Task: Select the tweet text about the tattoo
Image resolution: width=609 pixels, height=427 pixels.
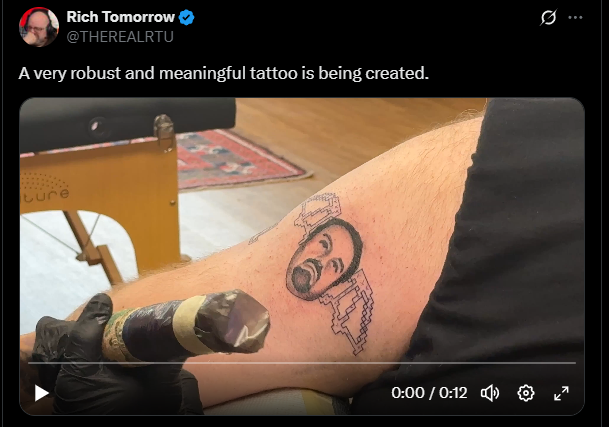Action: coord(224,73)
